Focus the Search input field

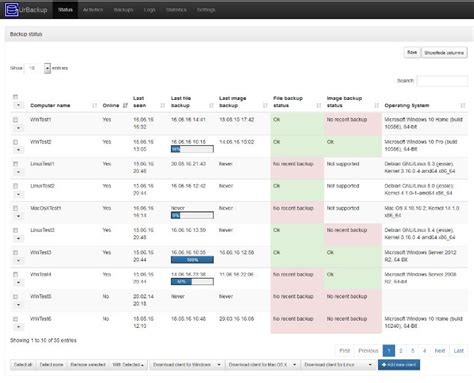442,81
